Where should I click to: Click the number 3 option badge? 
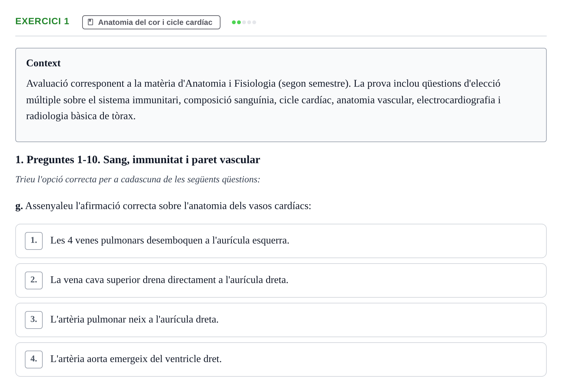coord(34,320)
